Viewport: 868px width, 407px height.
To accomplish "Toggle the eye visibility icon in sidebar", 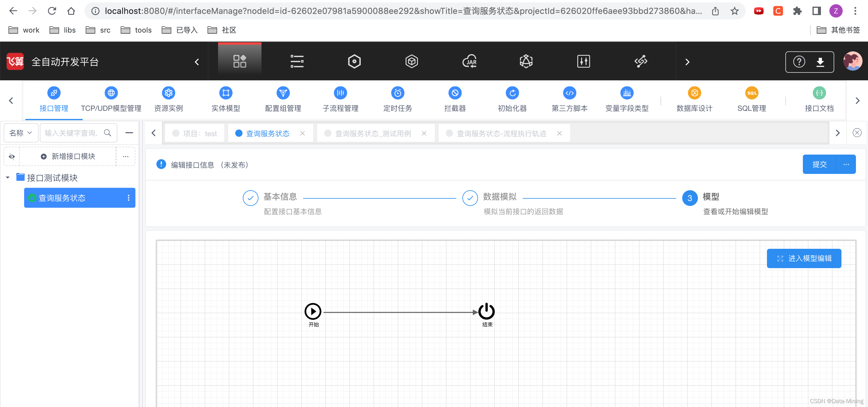I will click(x=12, y=156).
